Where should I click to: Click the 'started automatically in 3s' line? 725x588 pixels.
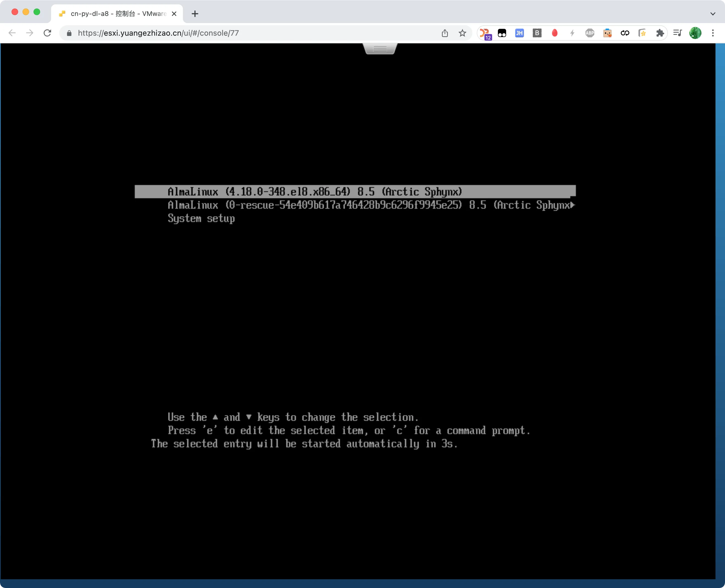click(304, 444)
